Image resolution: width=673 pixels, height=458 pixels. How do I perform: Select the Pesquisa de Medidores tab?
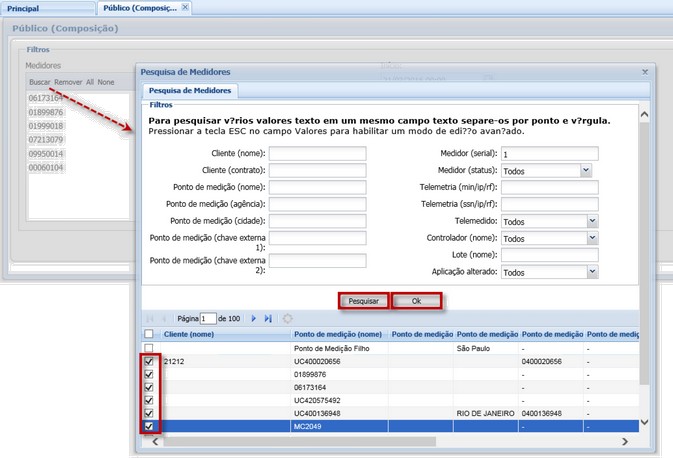(x=188, y=91)
